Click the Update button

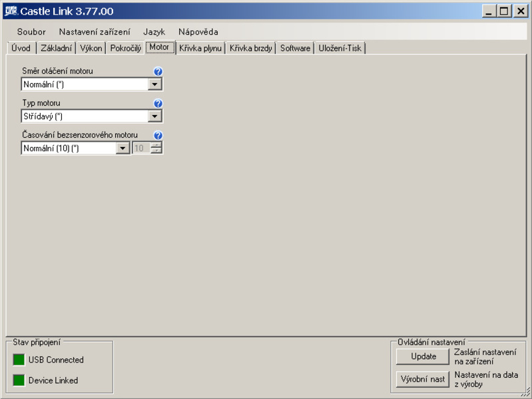[x=423, y=356]
